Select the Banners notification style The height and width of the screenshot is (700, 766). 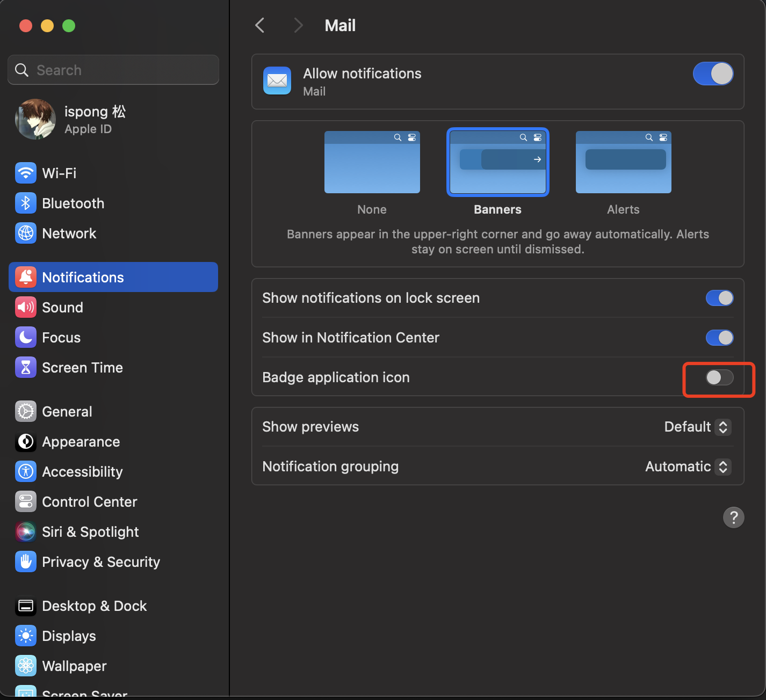(498, 162)
